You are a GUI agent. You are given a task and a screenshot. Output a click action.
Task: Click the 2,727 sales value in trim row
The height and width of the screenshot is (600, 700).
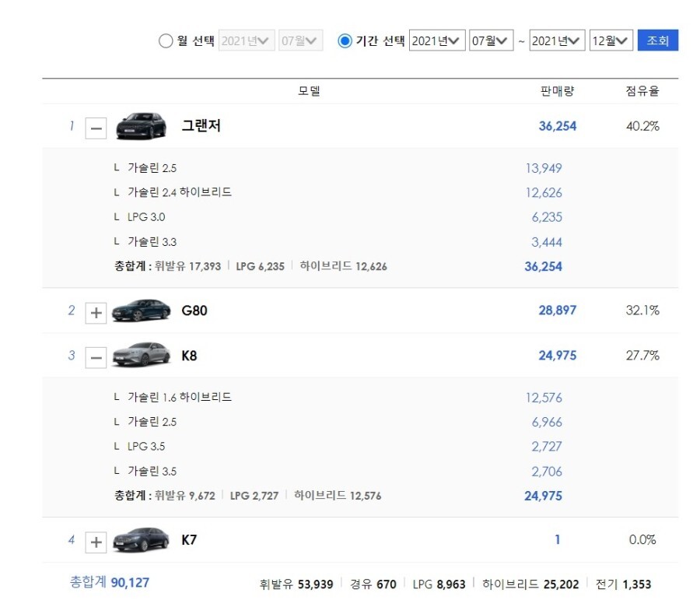[547, 447]
